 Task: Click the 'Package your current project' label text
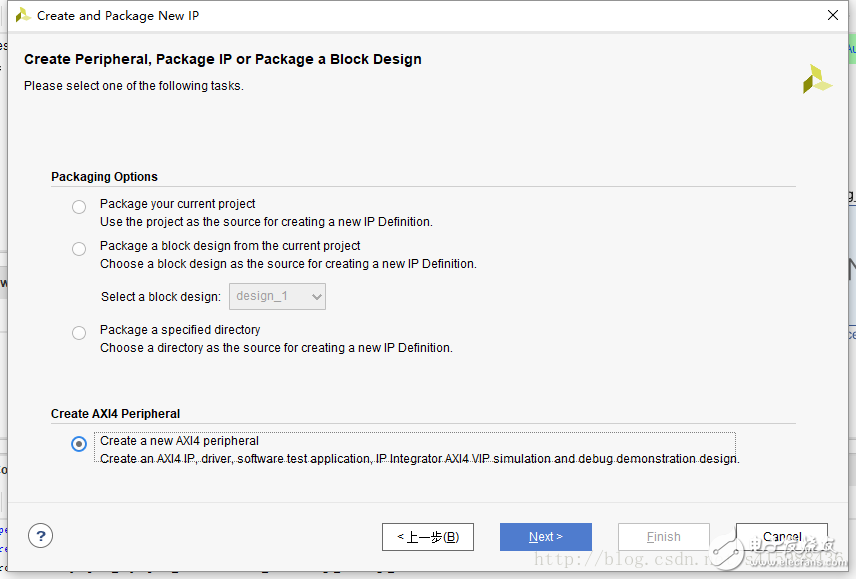click(x=177, y=204)
